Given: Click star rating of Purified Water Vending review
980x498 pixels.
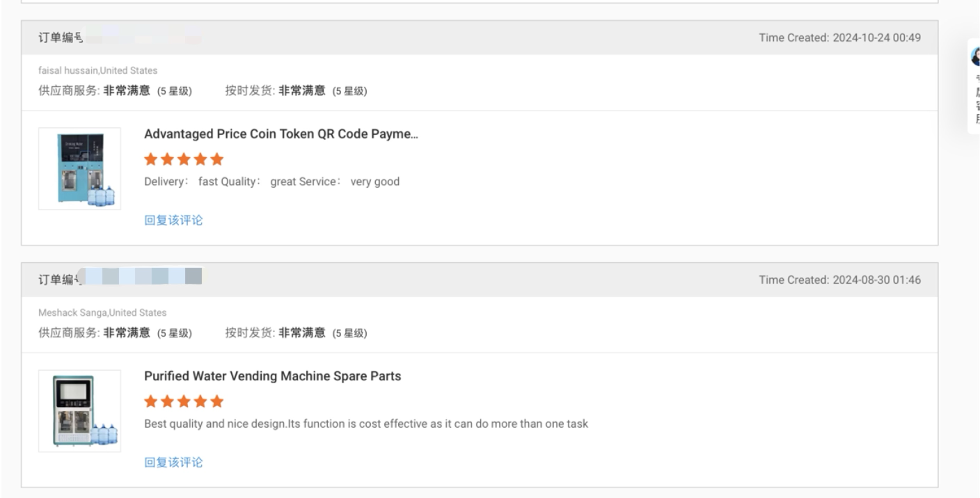Looking at the screenshot, I should 184,401.
